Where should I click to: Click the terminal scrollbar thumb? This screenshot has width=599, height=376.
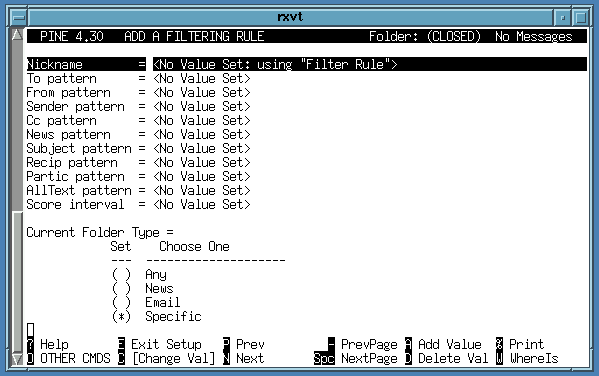[17, 282]
